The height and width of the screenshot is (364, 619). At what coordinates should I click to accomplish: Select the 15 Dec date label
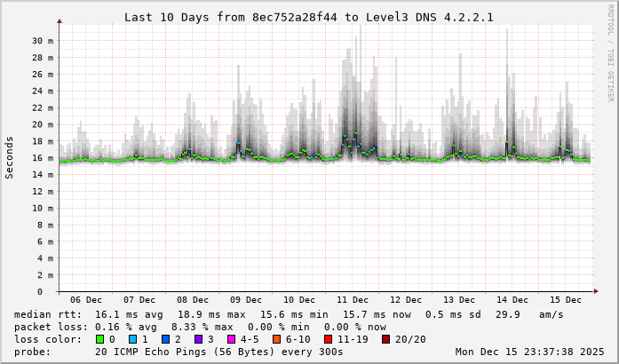(566, 300)
